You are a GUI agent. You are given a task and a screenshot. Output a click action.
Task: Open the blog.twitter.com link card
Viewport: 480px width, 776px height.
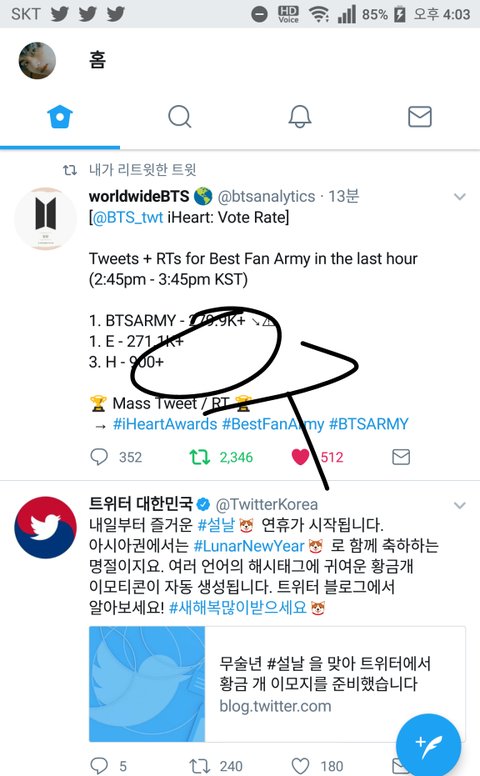[x=277, y=684]
